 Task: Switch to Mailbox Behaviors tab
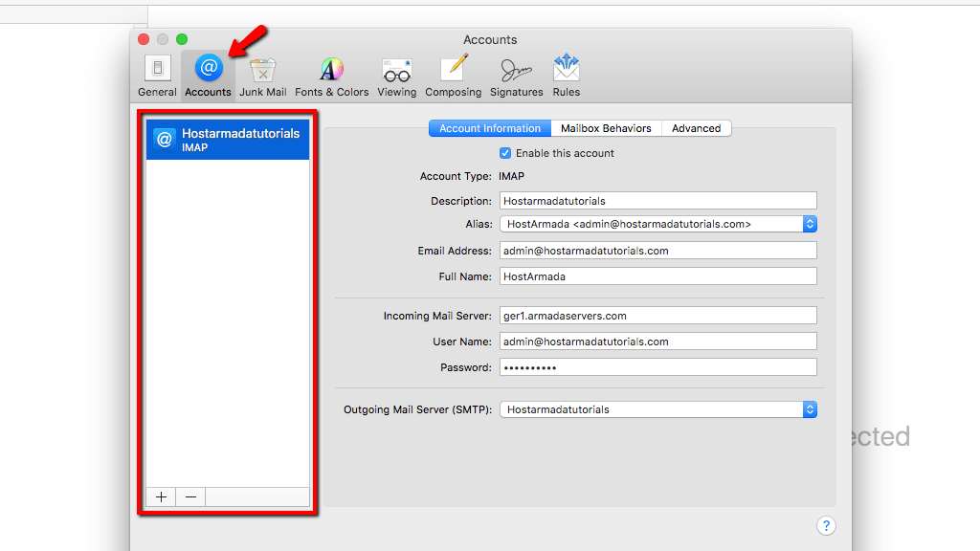point(606,128)
